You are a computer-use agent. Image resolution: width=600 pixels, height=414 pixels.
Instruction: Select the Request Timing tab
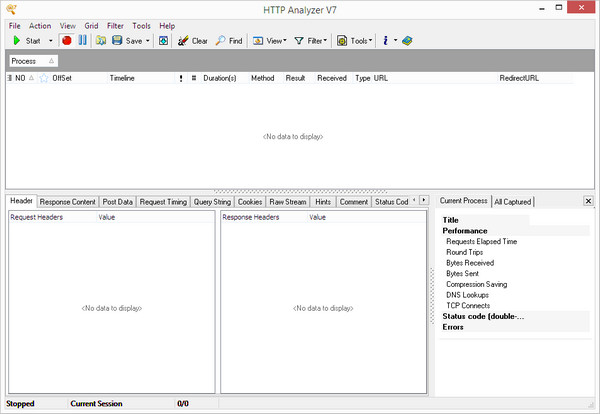pos(163,202)
